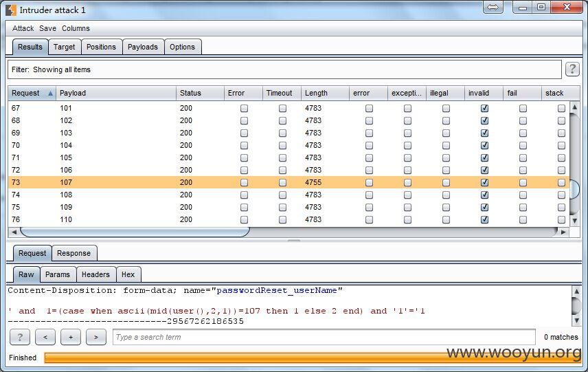Switch to the Results tab
588x372 pixels.
(x=30, y=47)
